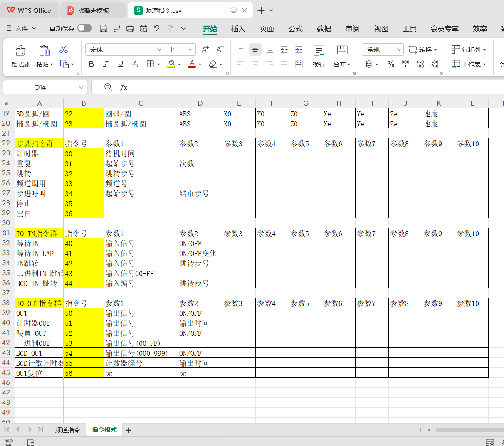Switch to the 插入 ribbon tab
This screenshot has height=446, width=504.
pyautogui.click(x=238, y=29)
